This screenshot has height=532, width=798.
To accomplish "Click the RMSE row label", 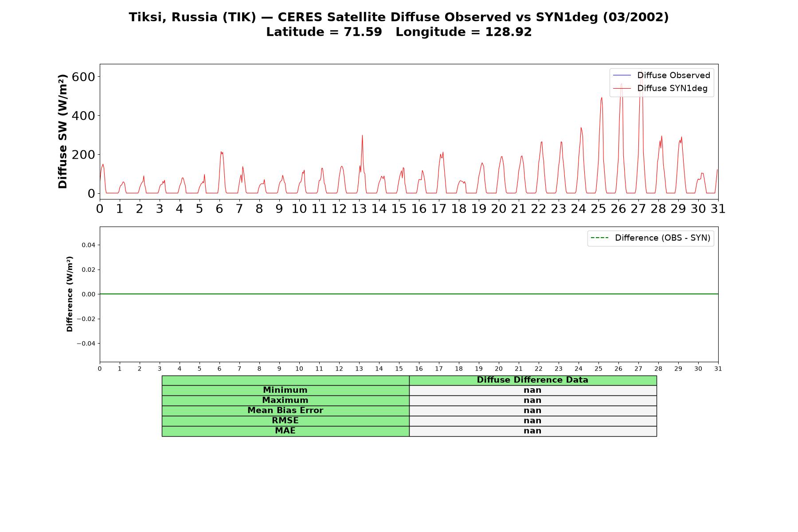I will 285,421.
